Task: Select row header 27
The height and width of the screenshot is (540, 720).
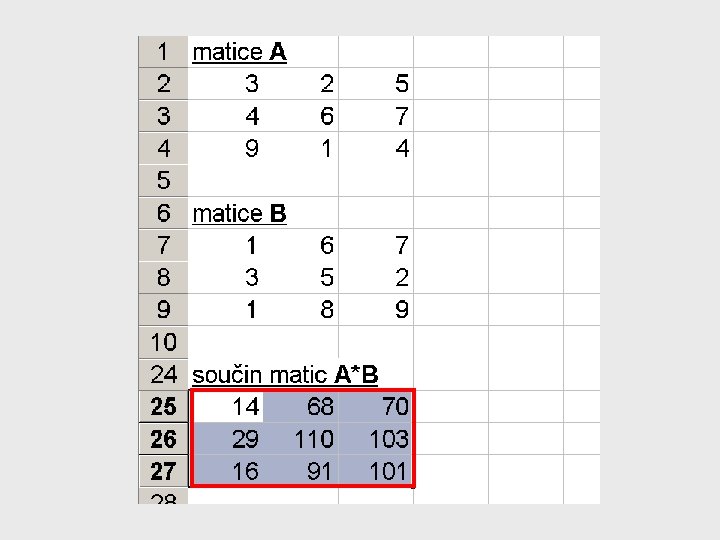Action: click(x=163, y=471)
